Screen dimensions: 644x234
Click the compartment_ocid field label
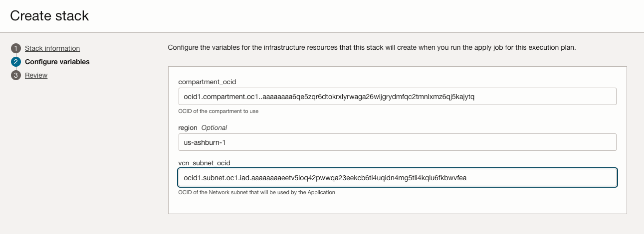[203, 81]
